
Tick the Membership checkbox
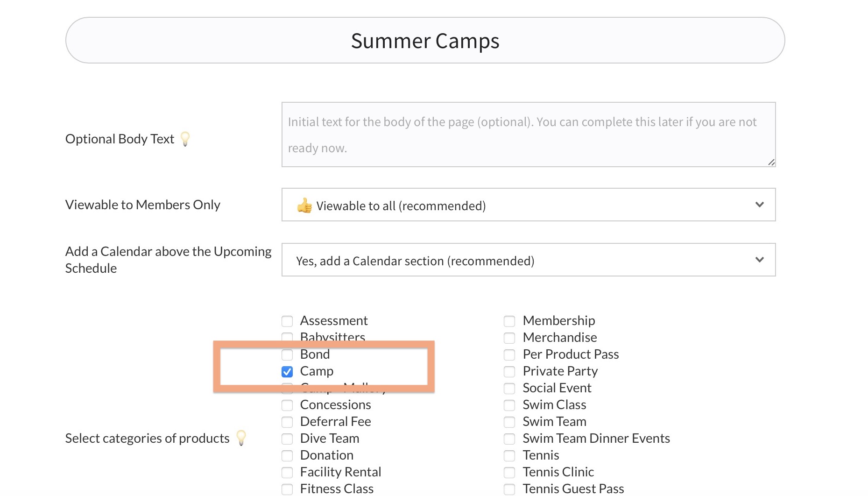click(x=509, y=321)
